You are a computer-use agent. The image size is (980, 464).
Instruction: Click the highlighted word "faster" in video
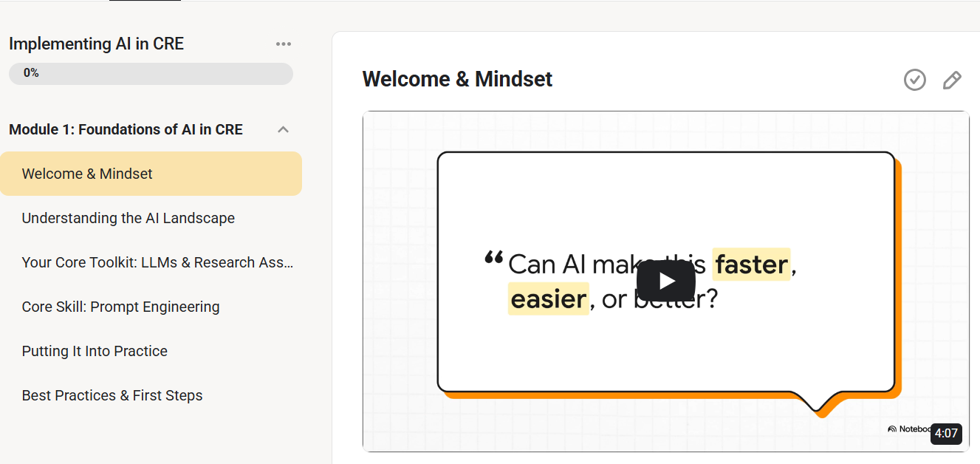click(751, 265)
